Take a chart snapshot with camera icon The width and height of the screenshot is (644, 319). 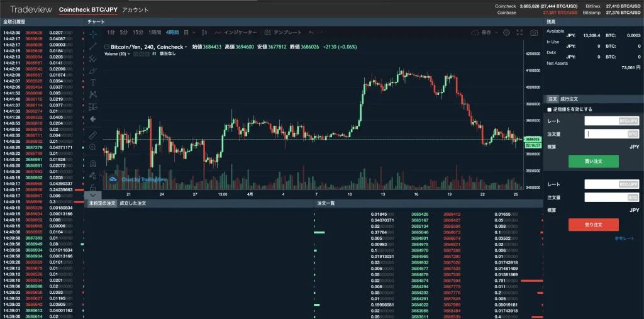[x=534, y=33]
